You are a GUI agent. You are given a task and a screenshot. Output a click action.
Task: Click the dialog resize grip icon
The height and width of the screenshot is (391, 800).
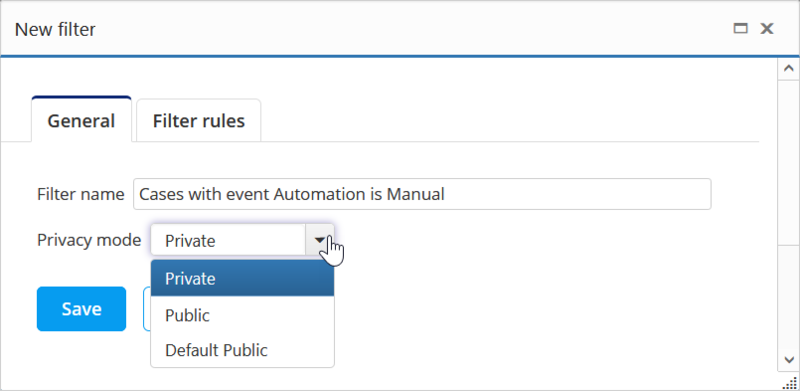click(x=790, y=383)
